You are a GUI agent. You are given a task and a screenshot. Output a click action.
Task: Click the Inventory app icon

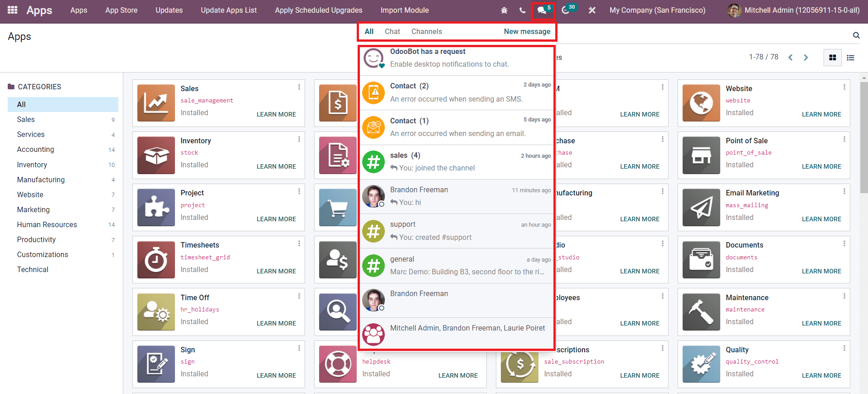156,155
